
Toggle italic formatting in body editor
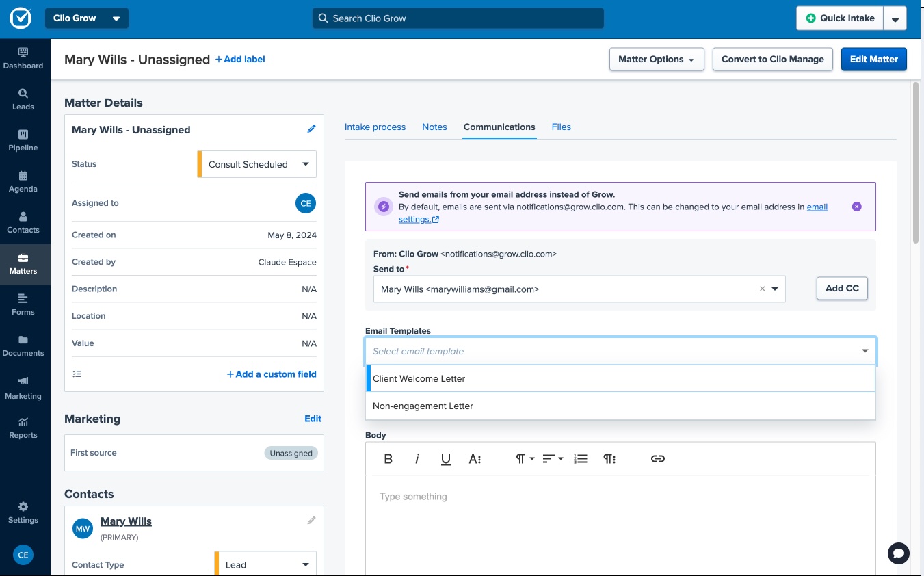(417, 459)
